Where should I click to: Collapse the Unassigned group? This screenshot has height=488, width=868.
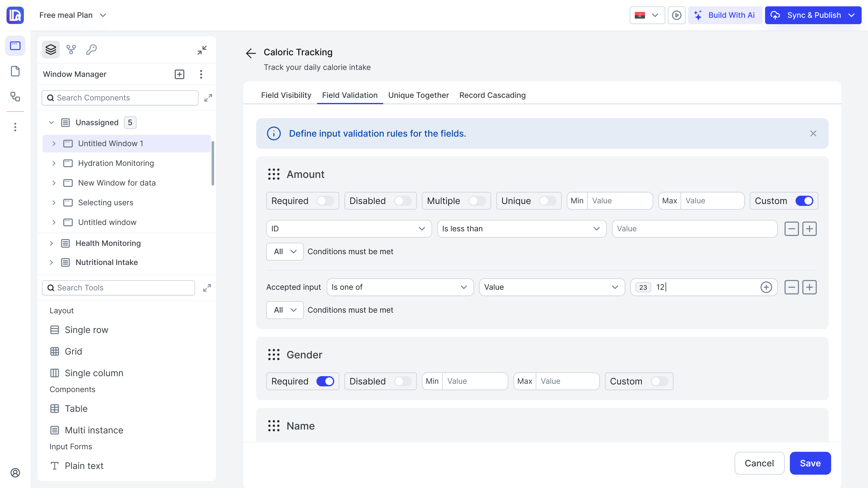51,122
